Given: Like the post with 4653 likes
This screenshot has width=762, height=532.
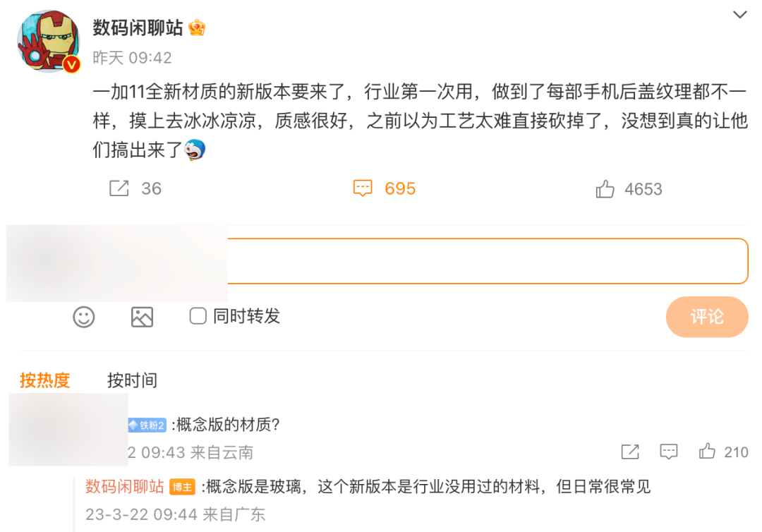Looking at the screenshot, I should pyautogui.click(x=605, y=189).
